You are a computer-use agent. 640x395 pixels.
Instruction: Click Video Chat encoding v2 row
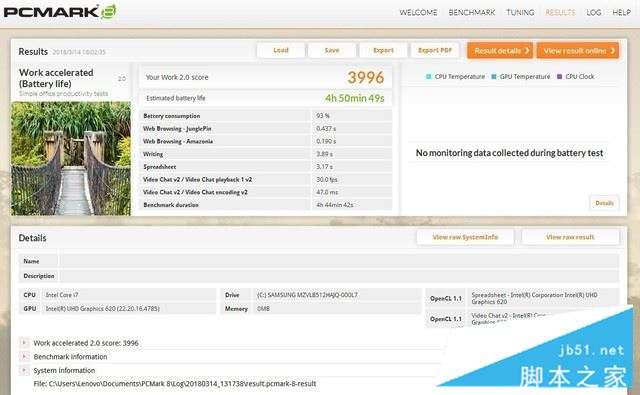pyautogui.click(x=266, y=192)
